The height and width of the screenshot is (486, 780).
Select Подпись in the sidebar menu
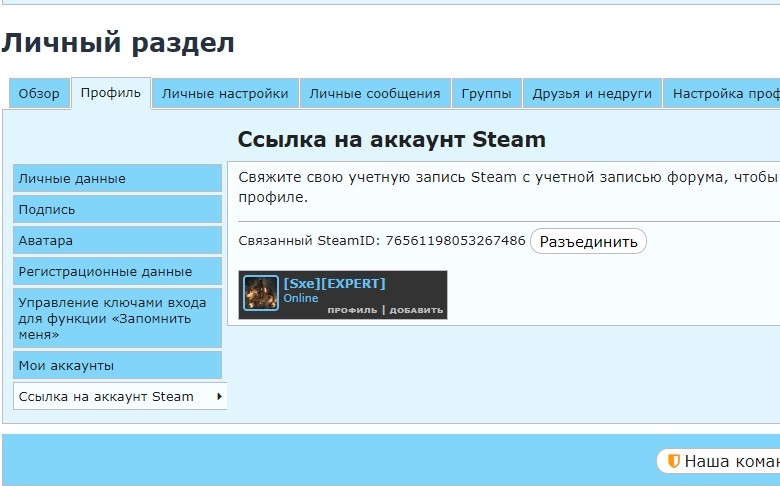tap(117, 210)
